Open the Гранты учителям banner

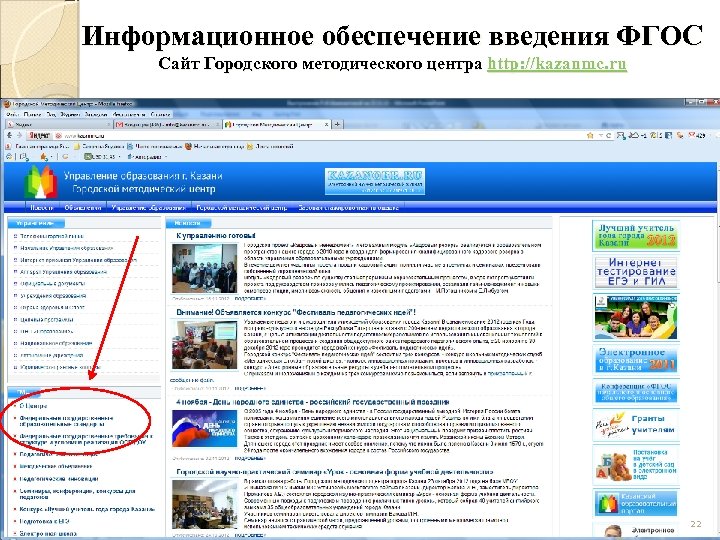636,425
